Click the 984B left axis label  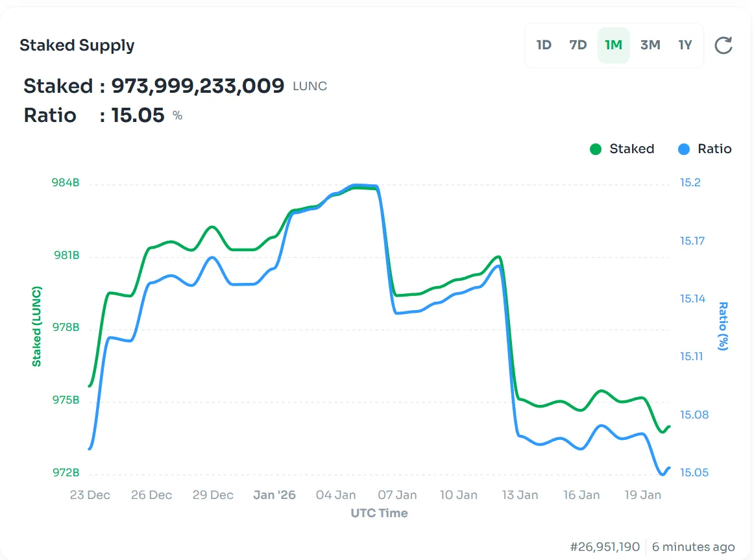(66, 183)
